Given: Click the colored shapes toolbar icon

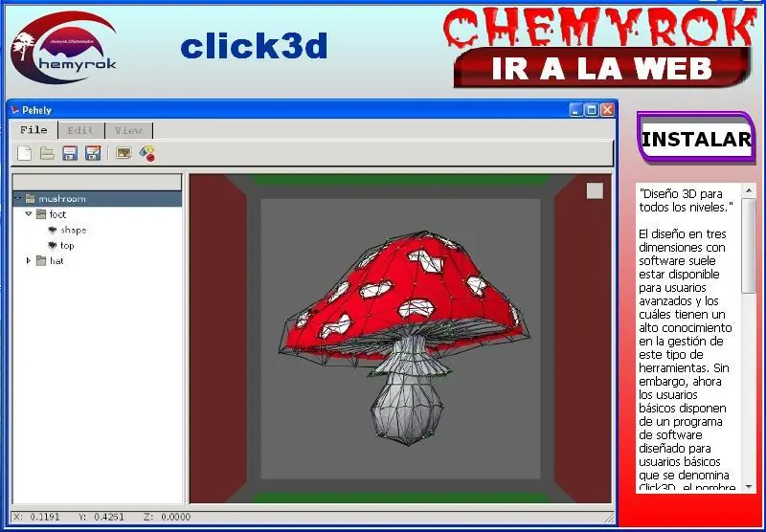Looking at the screenshot, I should (x=147, y=153).
